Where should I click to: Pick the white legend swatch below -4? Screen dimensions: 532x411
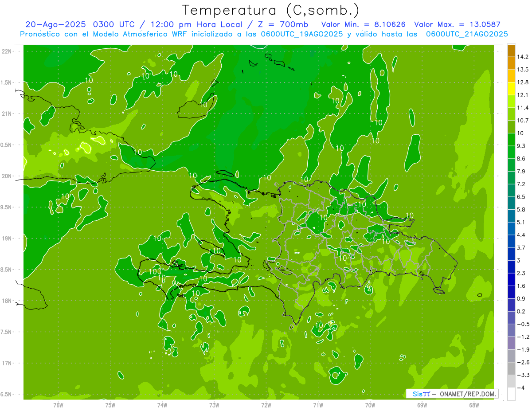coord(511,394)
